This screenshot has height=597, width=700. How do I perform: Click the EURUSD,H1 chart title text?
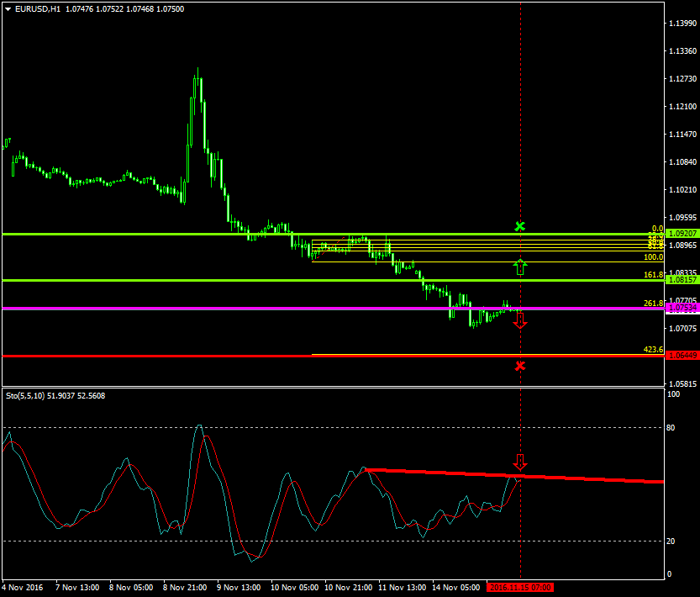pos(38,8)
